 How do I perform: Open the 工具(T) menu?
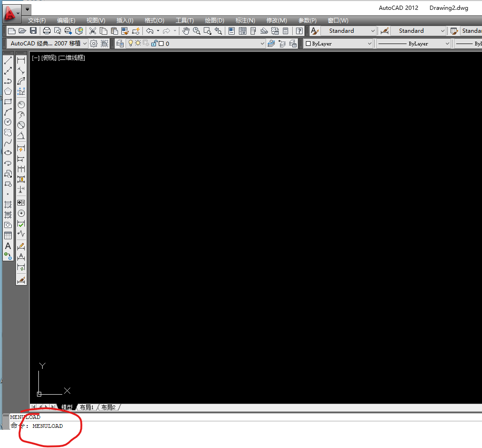pyautogui.click(x=185, y=21)
